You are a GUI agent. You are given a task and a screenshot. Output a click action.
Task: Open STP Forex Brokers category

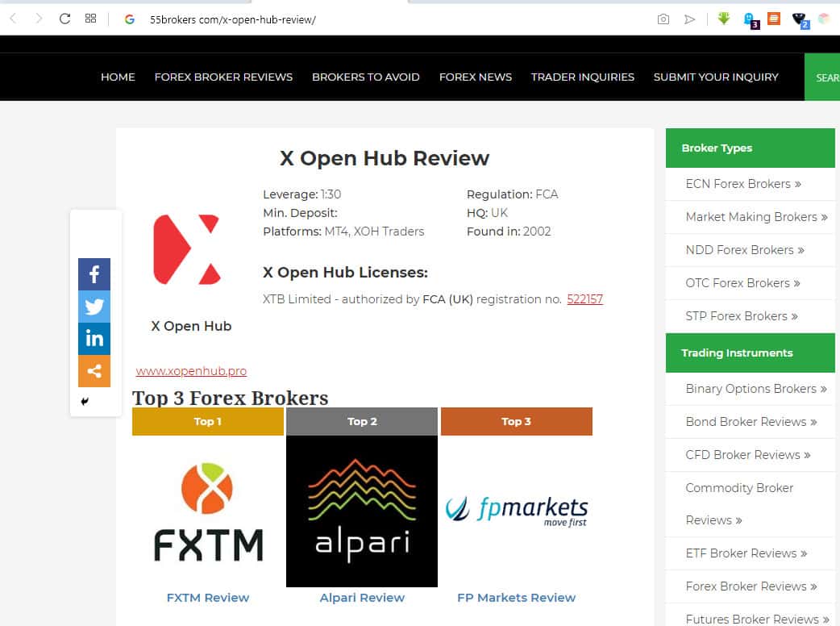coord(742,316)
